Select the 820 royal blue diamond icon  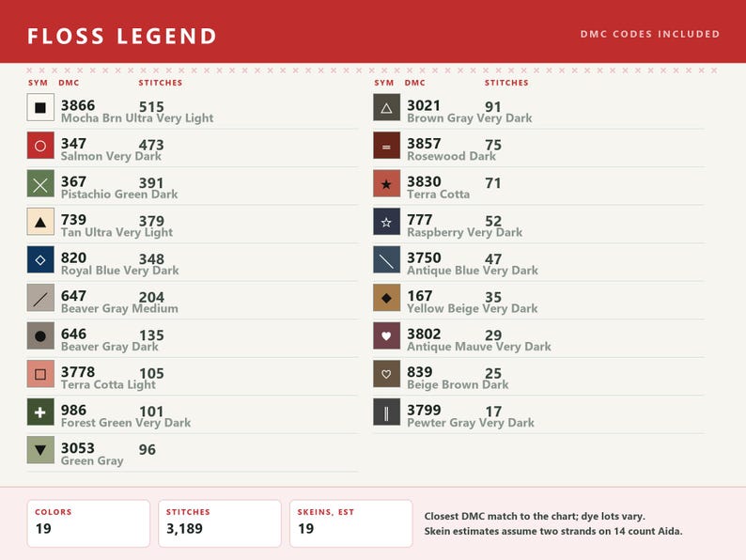point(40,259)
